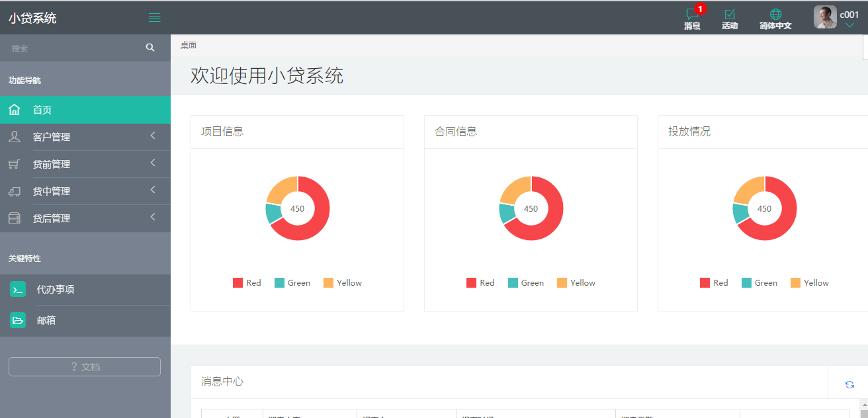Expand the 贷中管理 chevron
The width and height of the screenshot is (868, 418).
[x=153, y=190]
